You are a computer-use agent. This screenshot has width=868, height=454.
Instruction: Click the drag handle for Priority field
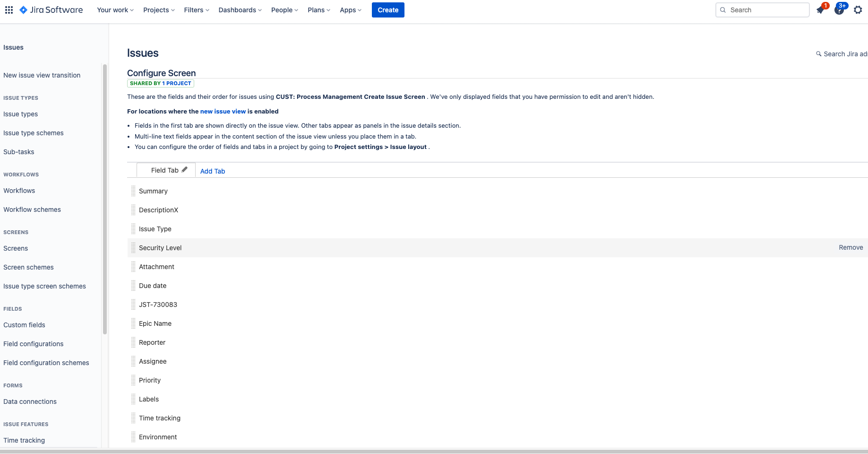tap(133, 380)
